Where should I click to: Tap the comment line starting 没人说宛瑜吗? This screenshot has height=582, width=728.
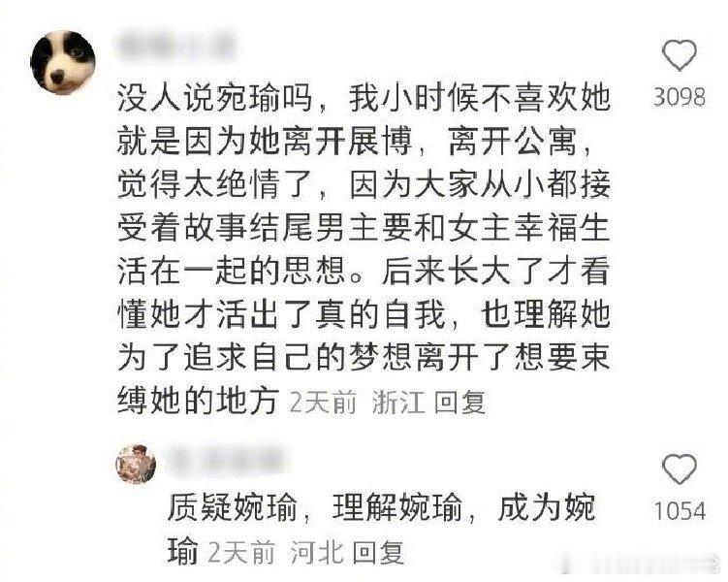[x=364, y=99]
